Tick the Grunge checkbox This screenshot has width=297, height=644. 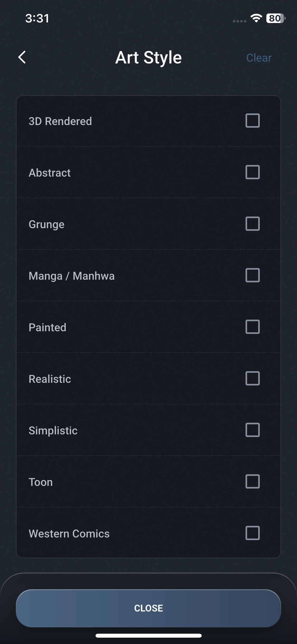[252, 224]
